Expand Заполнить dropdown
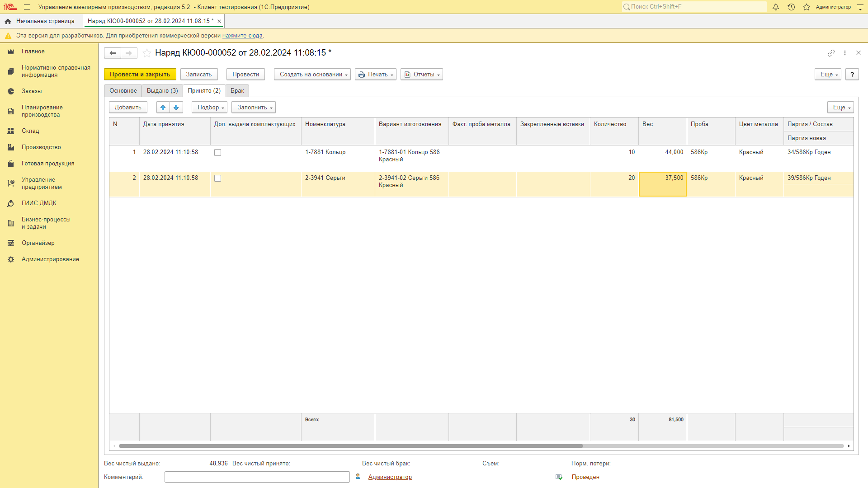868x488 pixels. tap(253, 107)
